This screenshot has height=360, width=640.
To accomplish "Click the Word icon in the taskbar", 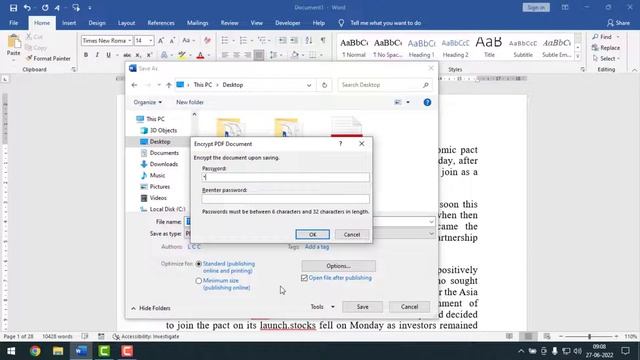I will 81,351.
